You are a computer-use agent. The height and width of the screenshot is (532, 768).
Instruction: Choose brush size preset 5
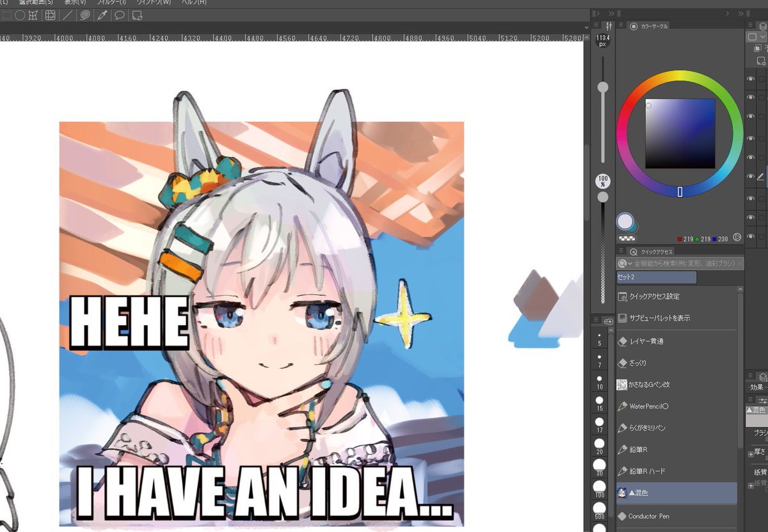point(600,339)
